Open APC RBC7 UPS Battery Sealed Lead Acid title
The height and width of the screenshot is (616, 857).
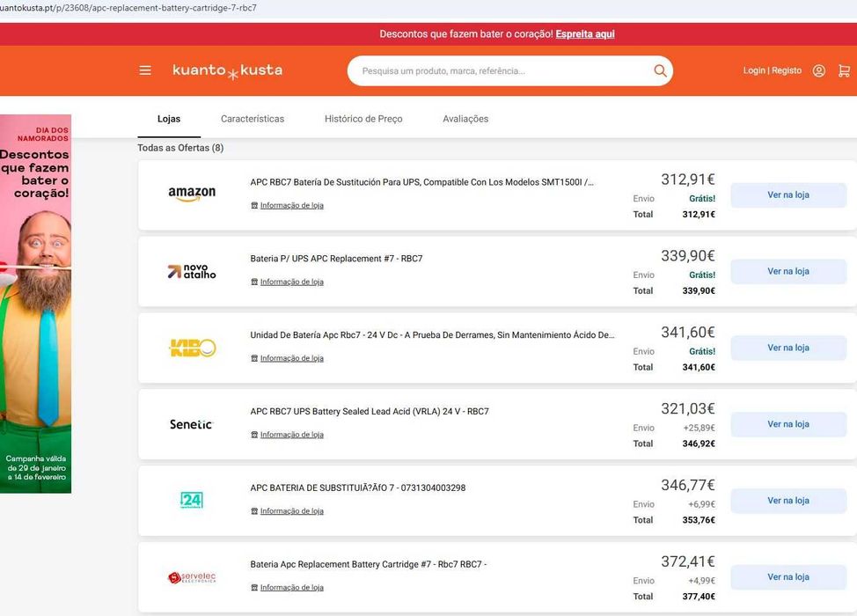(x=370, y=411)
